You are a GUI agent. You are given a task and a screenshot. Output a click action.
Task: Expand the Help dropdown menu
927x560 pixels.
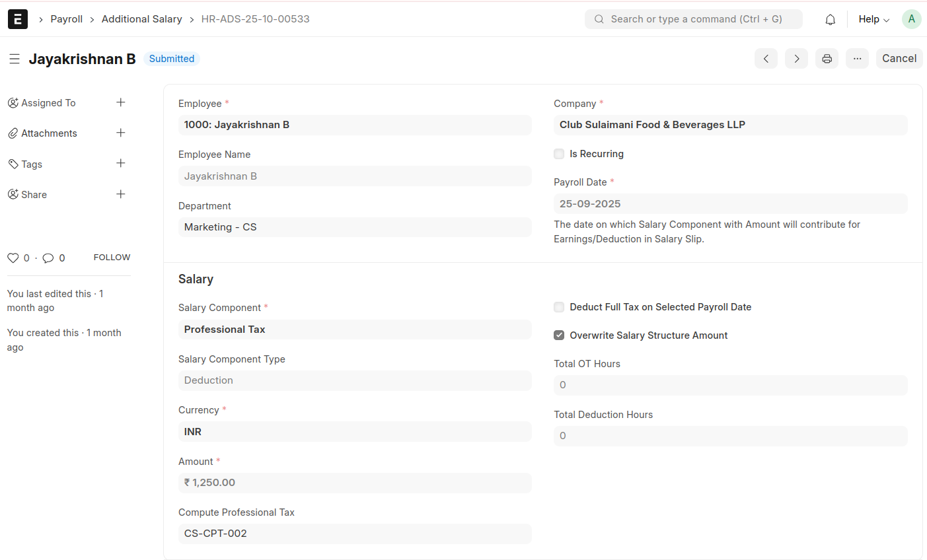873,19
